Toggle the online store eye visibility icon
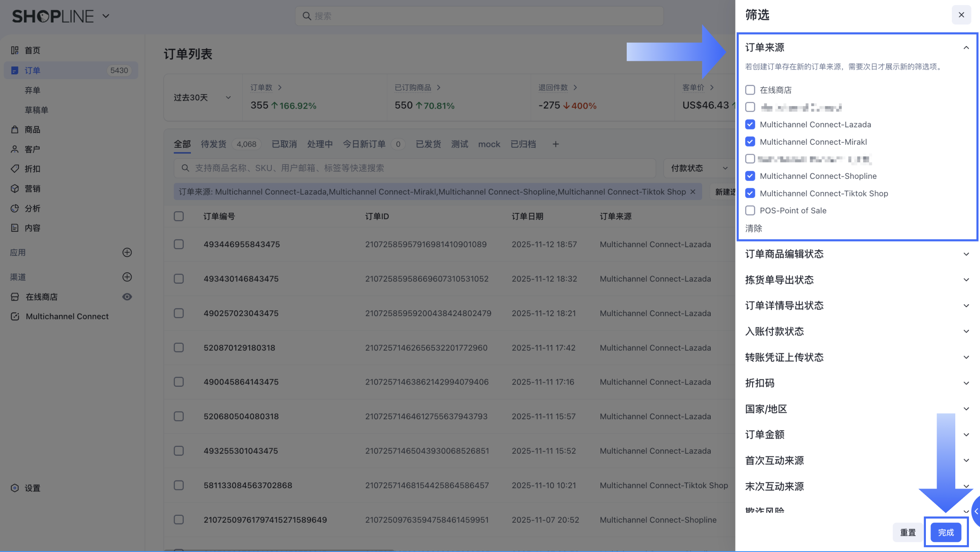The image size is (980, 552). (127, 297)
